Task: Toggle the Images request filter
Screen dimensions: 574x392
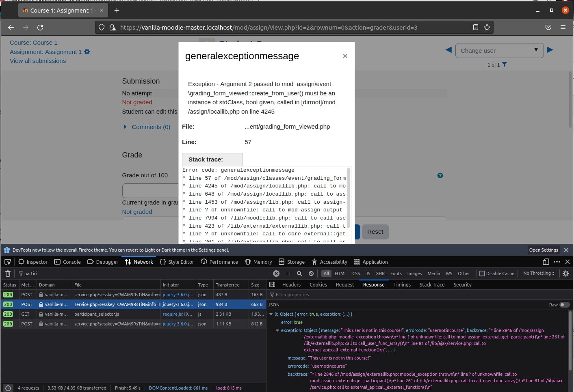Action: tap(415, 274)
